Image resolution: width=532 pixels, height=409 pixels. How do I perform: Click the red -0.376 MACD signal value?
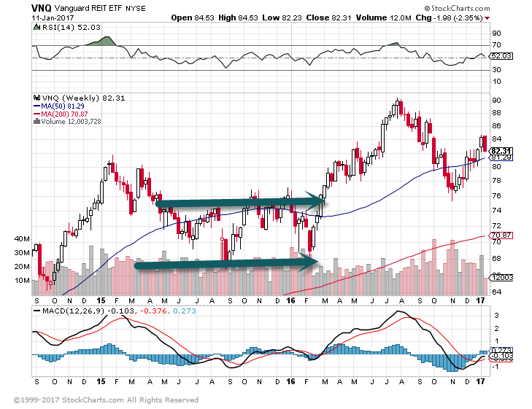[x=153, y=311]
